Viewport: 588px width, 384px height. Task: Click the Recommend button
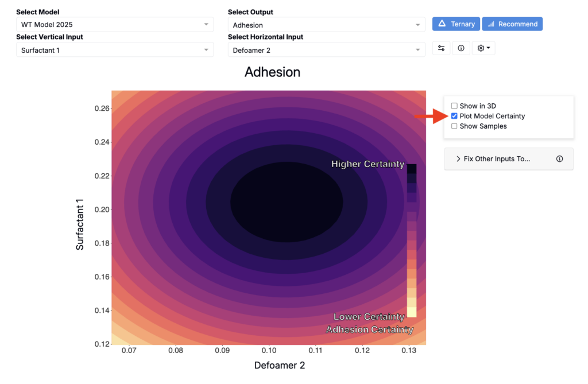[512, 24]
